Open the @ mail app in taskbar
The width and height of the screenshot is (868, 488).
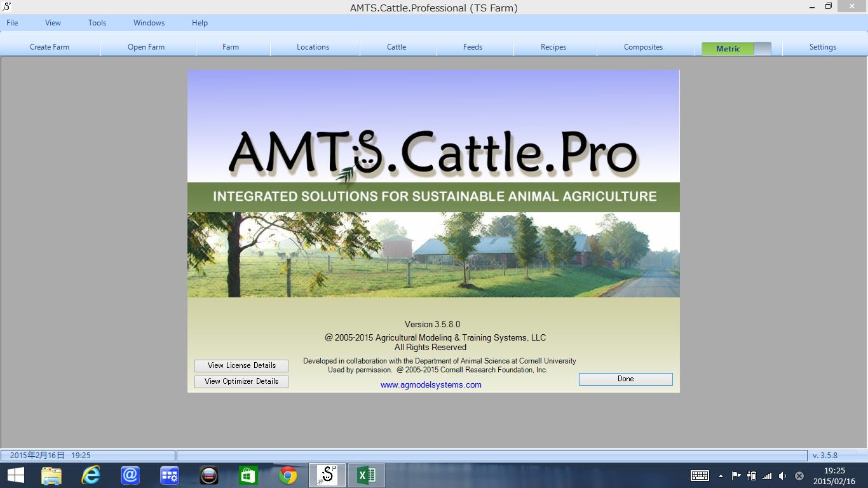click(x=130, y=475)
